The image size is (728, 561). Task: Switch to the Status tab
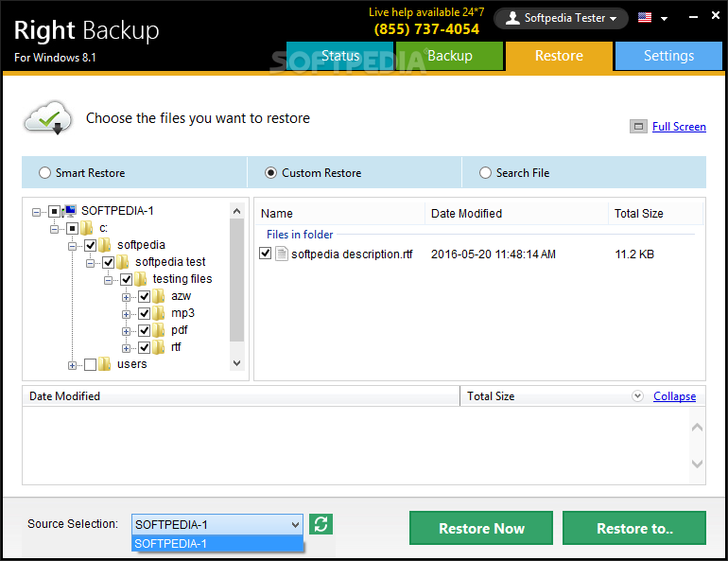[x=339, y=56]
